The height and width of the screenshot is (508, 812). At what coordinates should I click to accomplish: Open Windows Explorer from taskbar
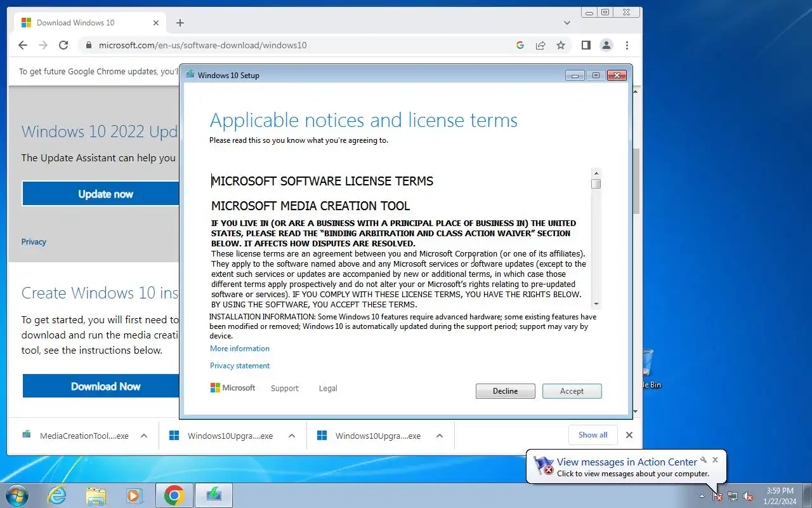coord(96,495)
